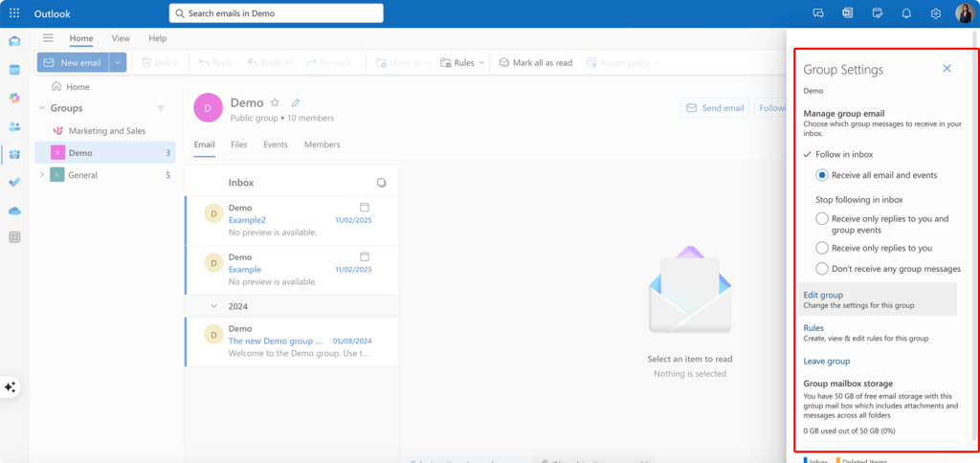Open More apps grid icon
Viewport: 980px width, 463px height.
pyautogui.click(x=14, y=237)
